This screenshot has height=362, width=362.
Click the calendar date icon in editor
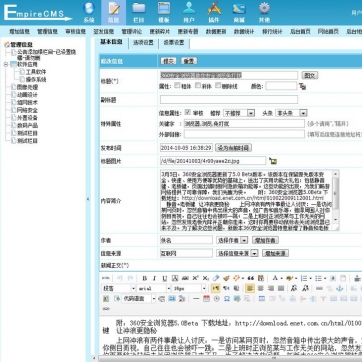(x=206, y=299)
